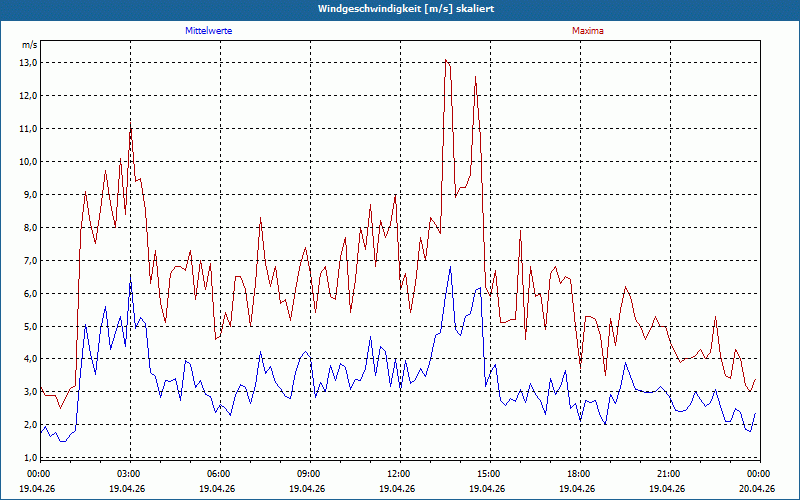Click the 03:00 time axis label

(x=127, y=474)
